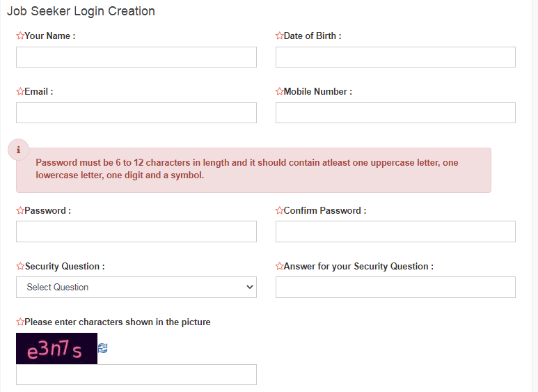Focus the Mobile Number input
This screenshot has width=538, height=392.
[x=395, y=113]
